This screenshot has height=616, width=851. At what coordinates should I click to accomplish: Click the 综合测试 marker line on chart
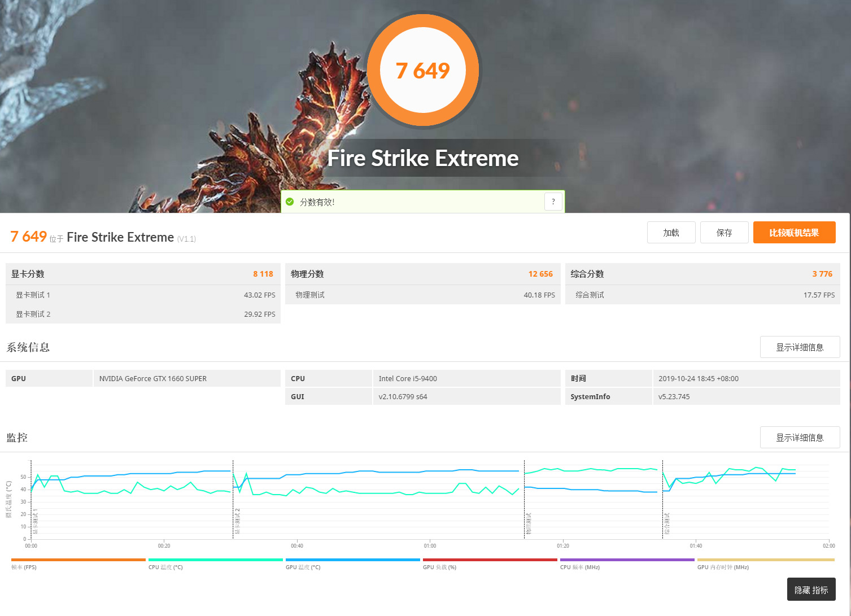point(666,523)
